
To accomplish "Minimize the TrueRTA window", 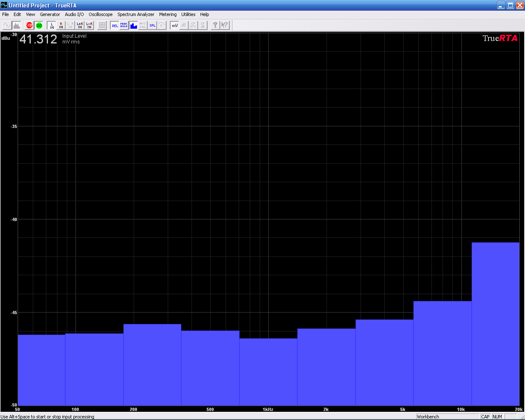I will click(x=501, y=5).
